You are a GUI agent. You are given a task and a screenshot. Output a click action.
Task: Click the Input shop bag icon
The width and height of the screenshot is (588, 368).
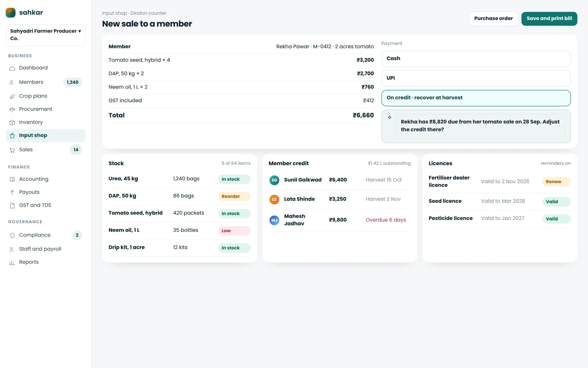12,135
